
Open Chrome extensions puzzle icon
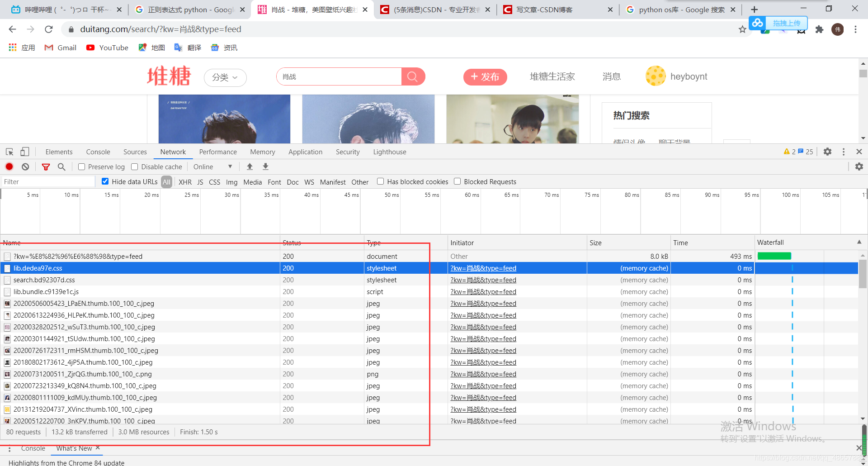(819, 29)
